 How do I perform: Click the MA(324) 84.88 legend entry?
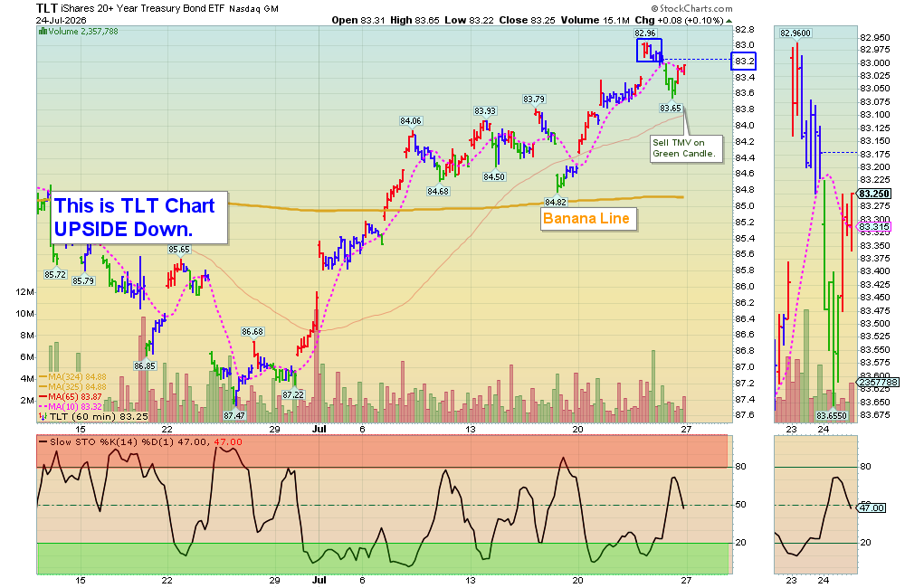click(72, 377)
